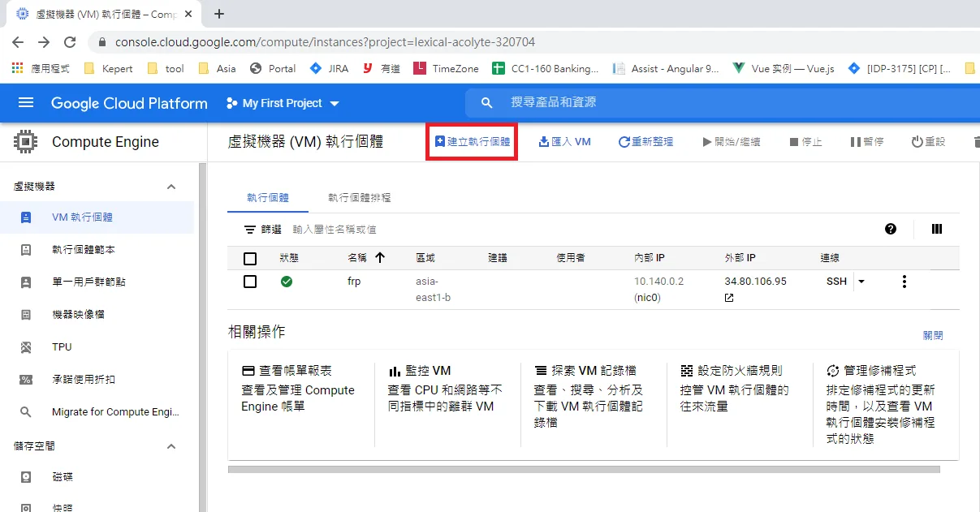Select 執行個體範本 in sidebar
Viewport: 980px width, 512px height.
coord(83,250)
